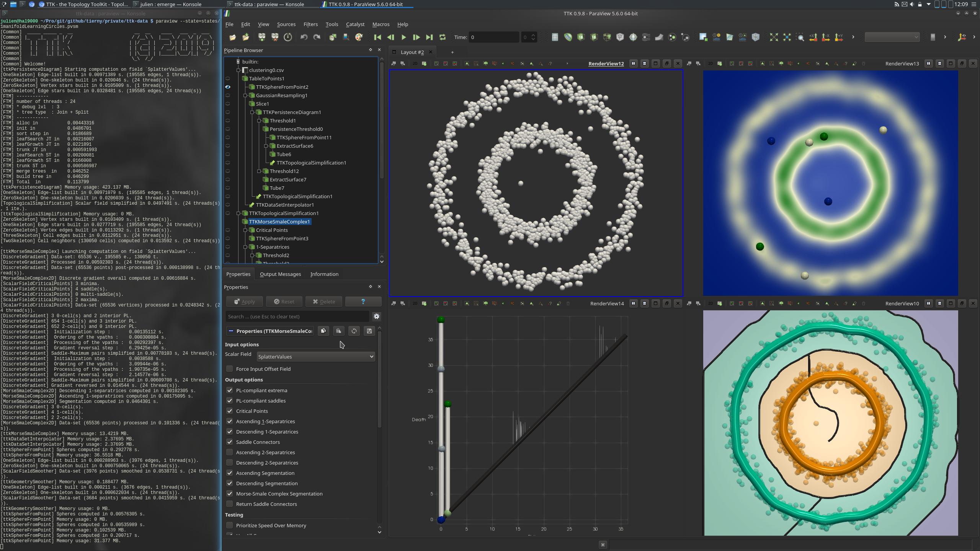Uncheck the Saddle Connectors checkbox

tap(229, 442)
